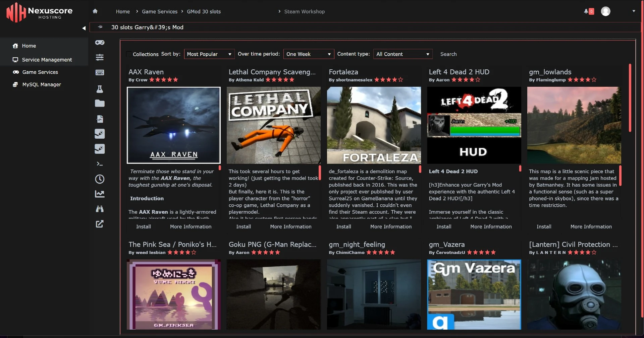Click the Gm Vazera thumbnail image

[474, 294]
